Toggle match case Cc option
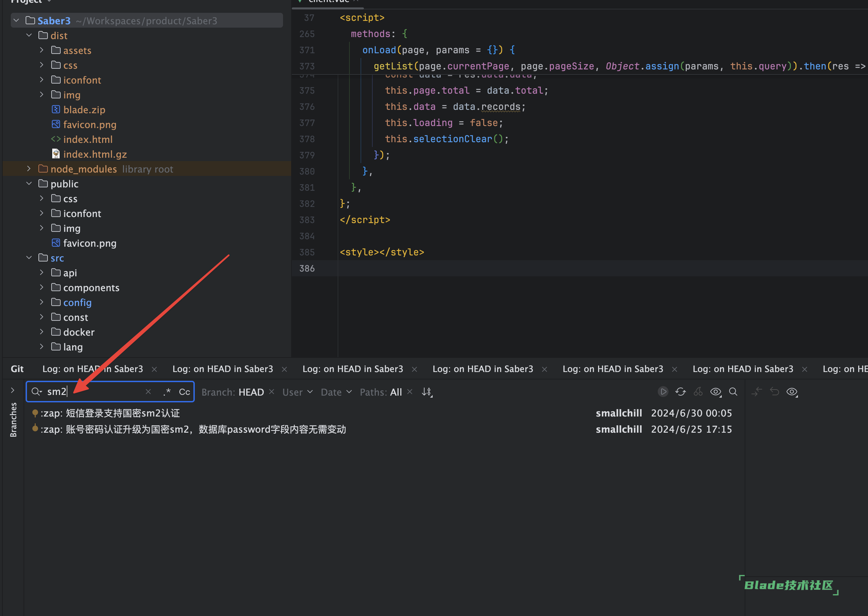This screenshot has width=868, height=616. 184,392
